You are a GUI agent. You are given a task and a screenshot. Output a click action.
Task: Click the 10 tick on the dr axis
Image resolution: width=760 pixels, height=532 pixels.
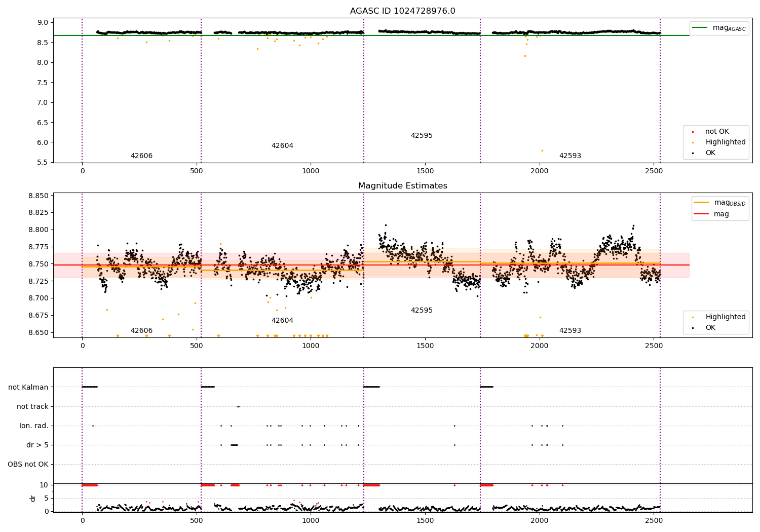[x=44, y=485]
